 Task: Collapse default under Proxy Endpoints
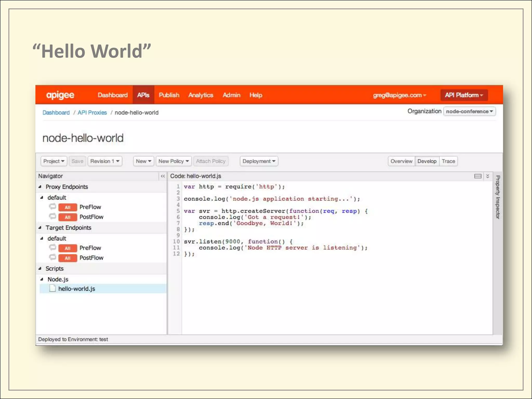(x=42, y=198)
